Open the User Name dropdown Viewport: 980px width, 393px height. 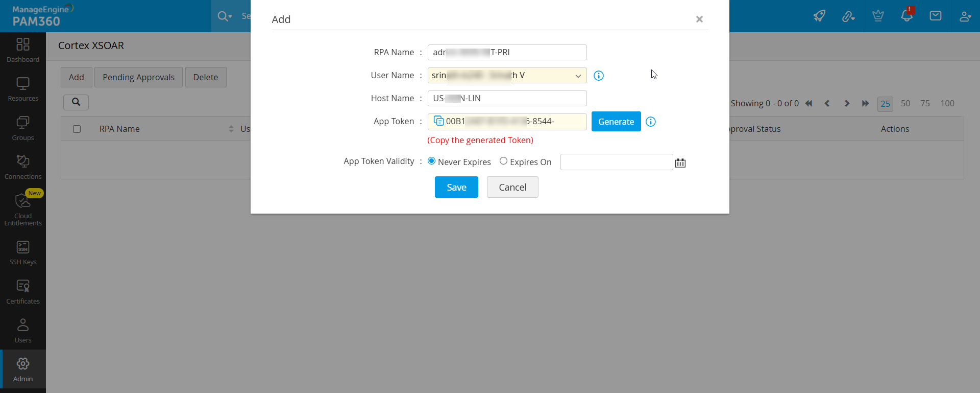click(577, 75)
